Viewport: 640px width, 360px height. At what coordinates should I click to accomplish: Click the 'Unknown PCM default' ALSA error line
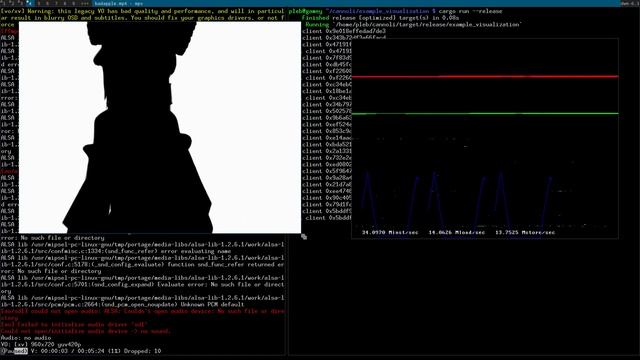pos(122,304)
